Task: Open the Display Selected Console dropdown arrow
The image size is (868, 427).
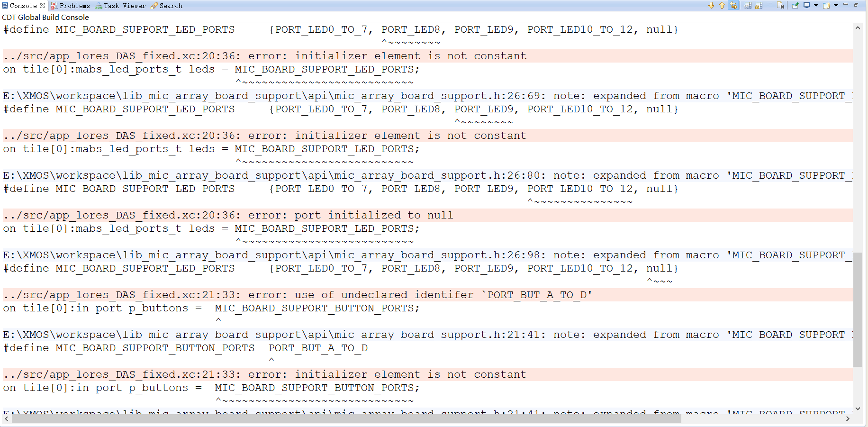Action: tap(816, 5)
